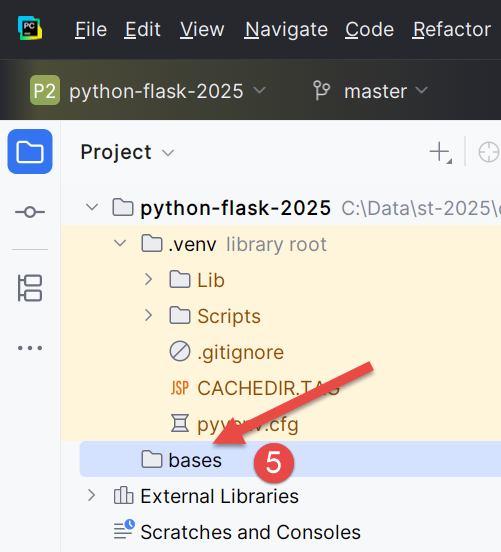Open the Structure tool window icon
The image size is (501, 552).
(x=30, y=288)
